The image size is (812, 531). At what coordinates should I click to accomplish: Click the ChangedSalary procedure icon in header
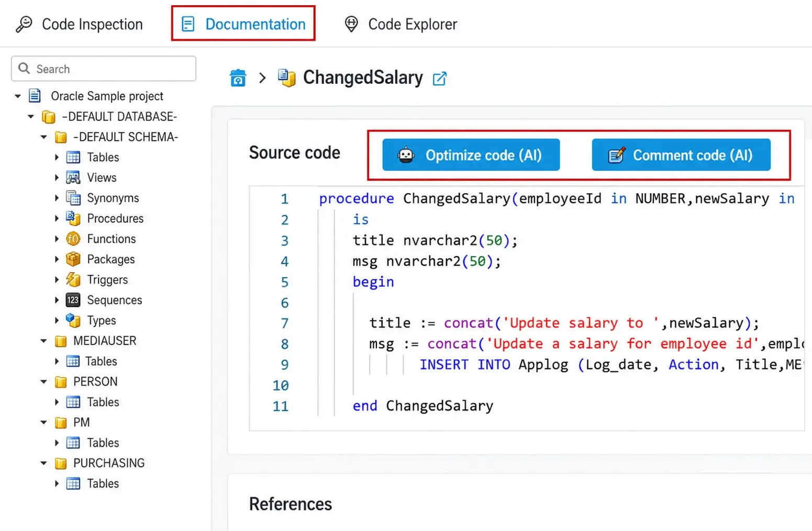[287, 78]
